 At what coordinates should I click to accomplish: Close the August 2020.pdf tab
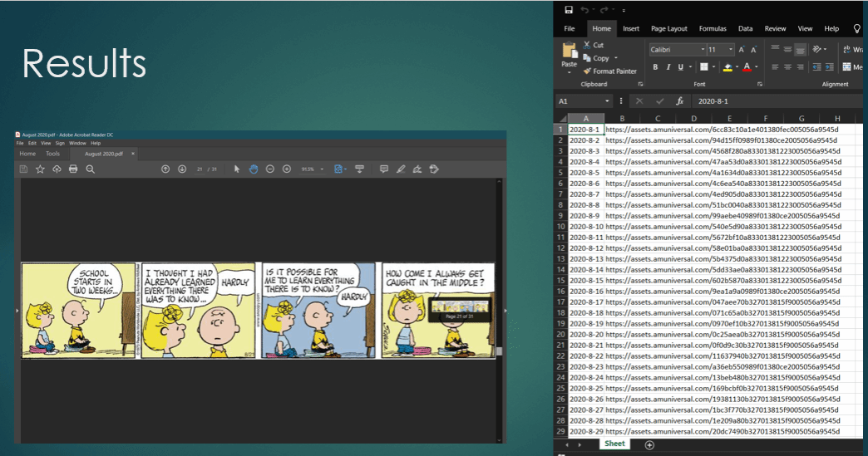point(133,154)
